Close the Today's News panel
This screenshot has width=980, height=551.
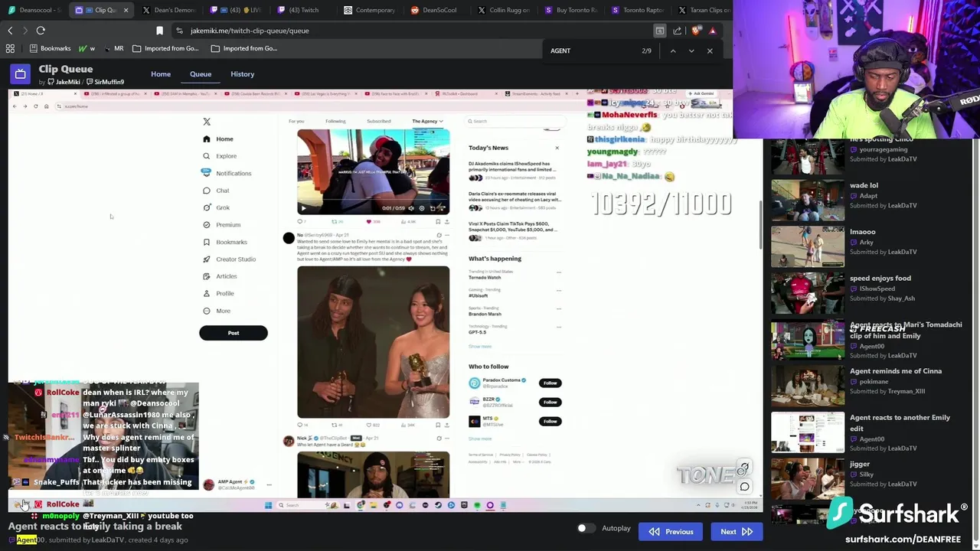pos(557,148)
